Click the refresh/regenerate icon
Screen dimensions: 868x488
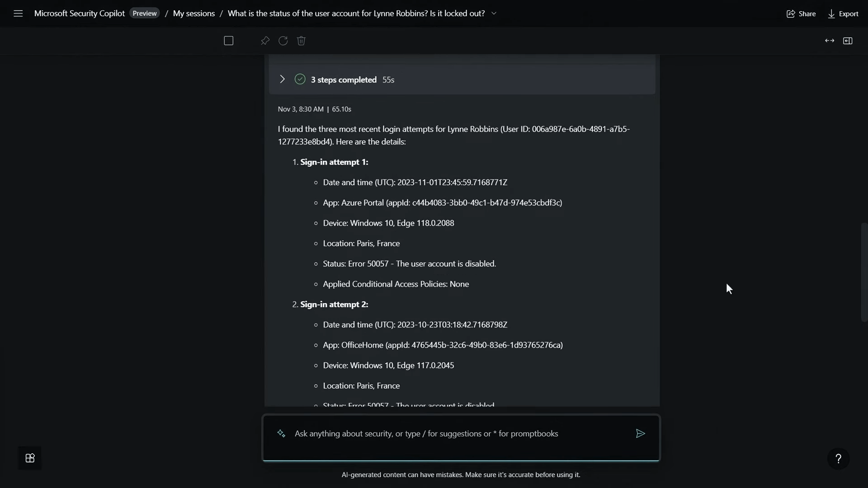pos(283,41)
